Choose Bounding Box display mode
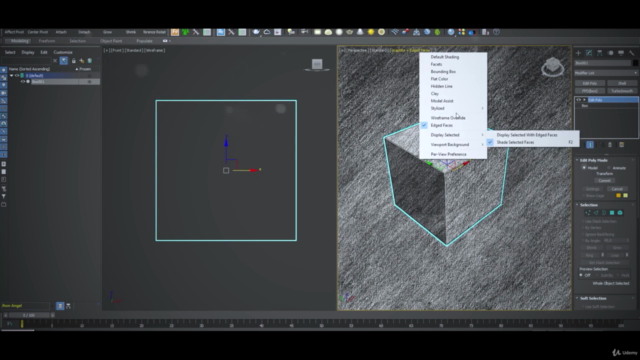The image size is (640, 360). point(443,71)
